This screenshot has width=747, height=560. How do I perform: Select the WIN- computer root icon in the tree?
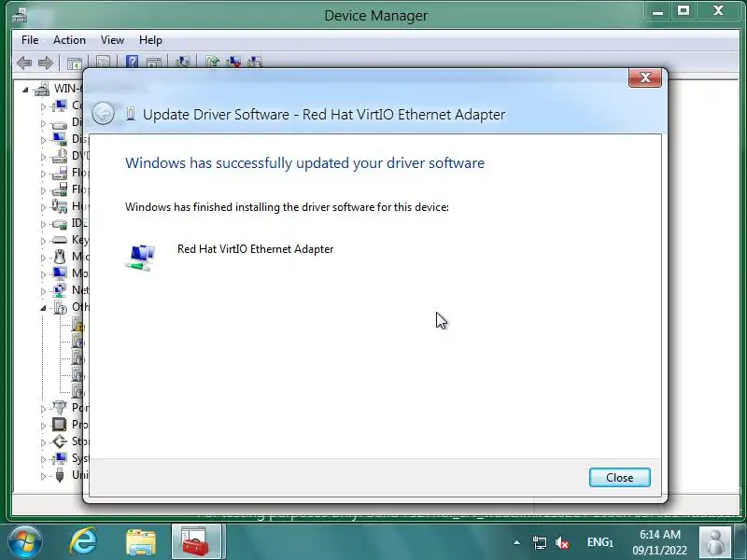pyautogui.click(x=42, y=89)
